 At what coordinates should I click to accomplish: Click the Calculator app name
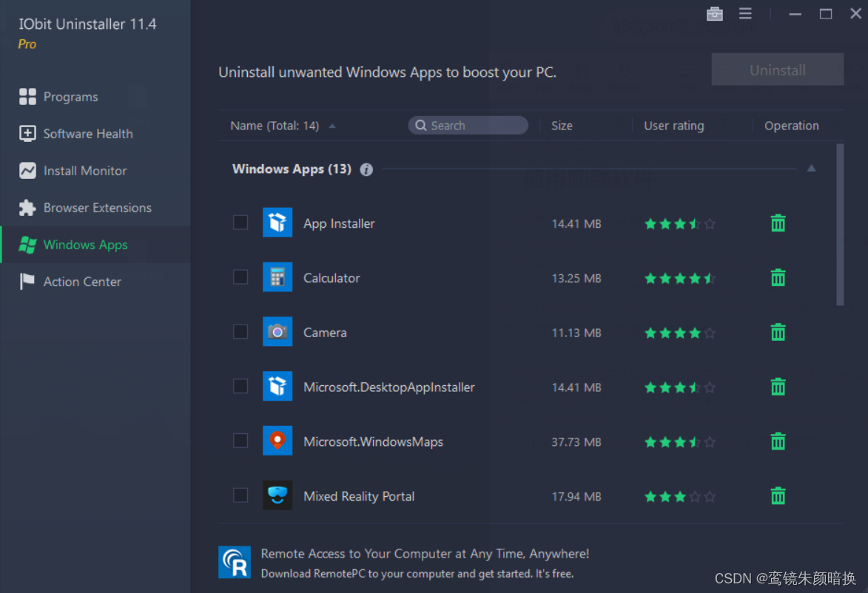[332, 278]
